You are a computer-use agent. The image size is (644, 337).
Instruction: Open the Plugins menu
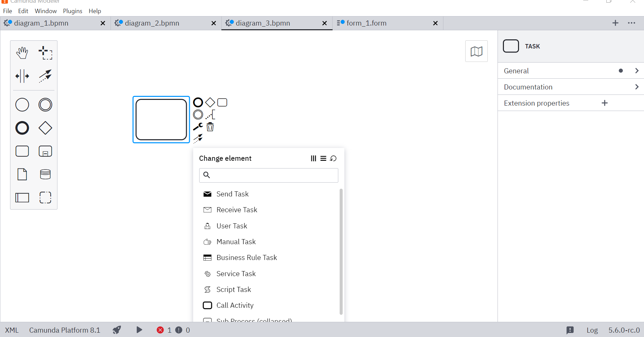pos(73,11)
